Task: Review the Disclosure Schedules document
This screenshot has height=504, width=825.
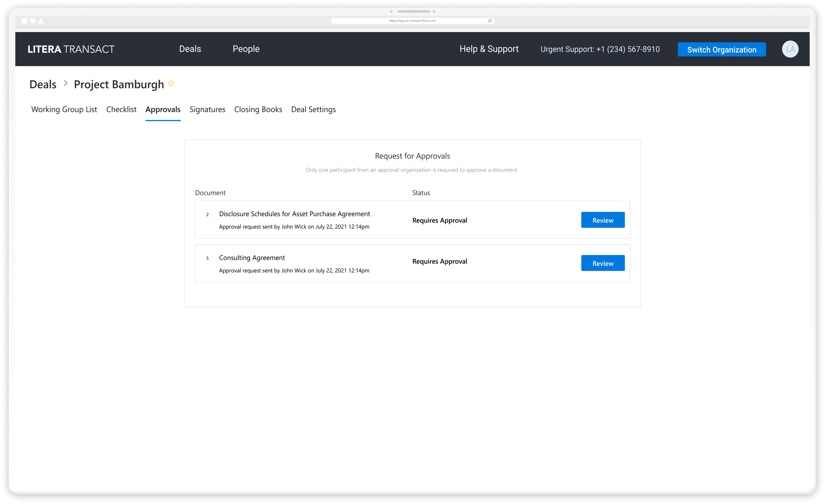Action: click(x=602, y=220)
